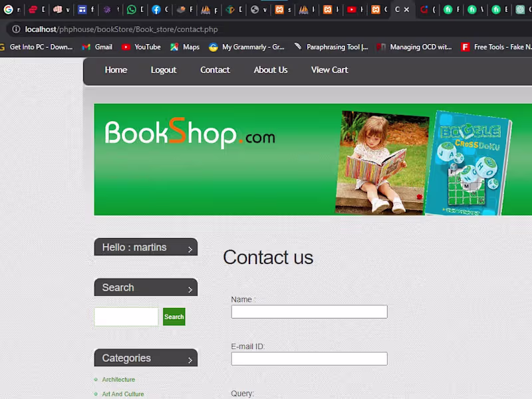Go to Home in site navigation
532x399 pixels.
116,70
